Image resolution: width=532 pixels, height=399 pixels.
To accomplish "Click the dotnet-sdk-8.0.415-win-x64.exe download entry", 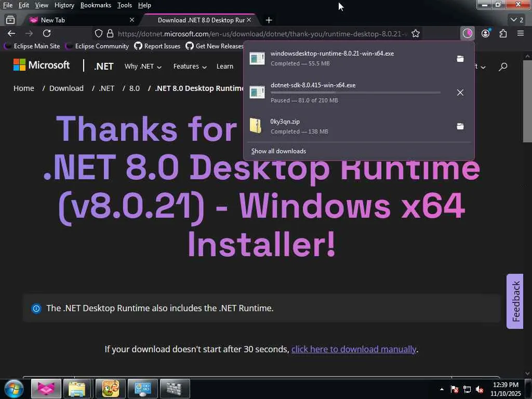I will tap(349, 92).
